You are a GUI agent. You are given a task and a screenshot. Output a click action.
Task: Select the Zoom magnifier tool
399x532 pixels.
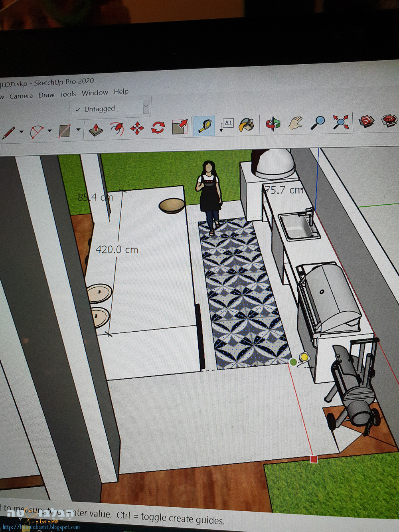(x=318, y=122)
